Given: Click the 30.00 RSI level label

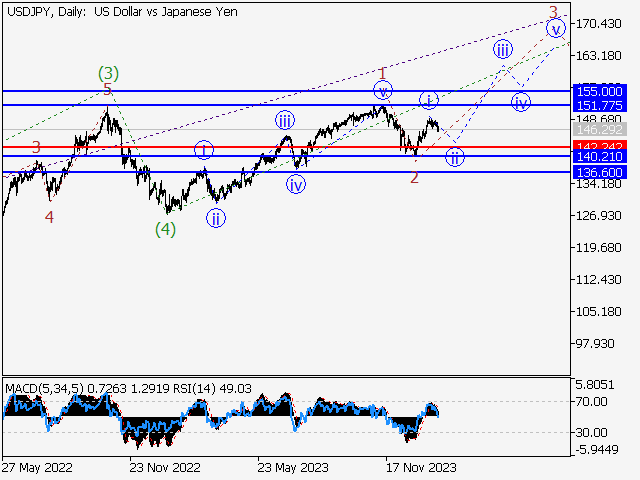Looking at the screenshot, I should coord(591,432).
